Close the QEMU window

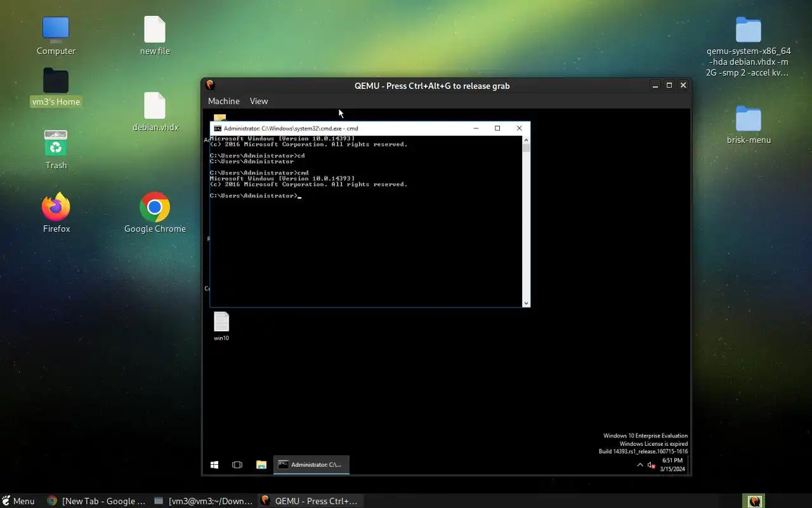coord(683,85)
